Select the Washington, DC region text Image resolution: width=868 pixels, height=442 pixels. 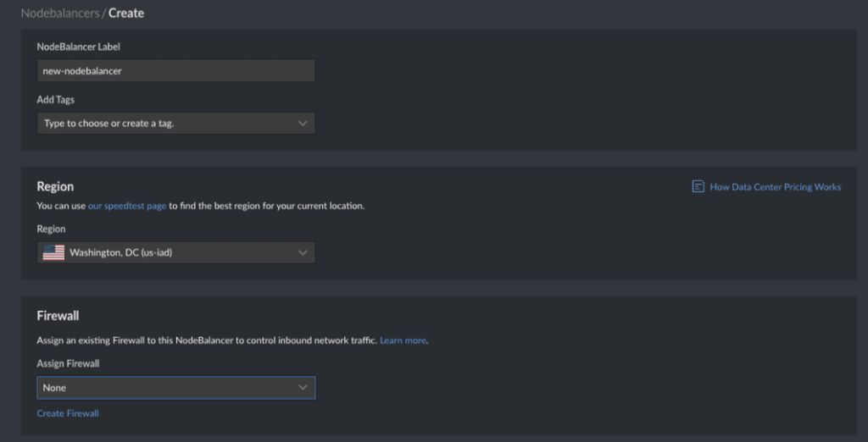click(125, 253)
